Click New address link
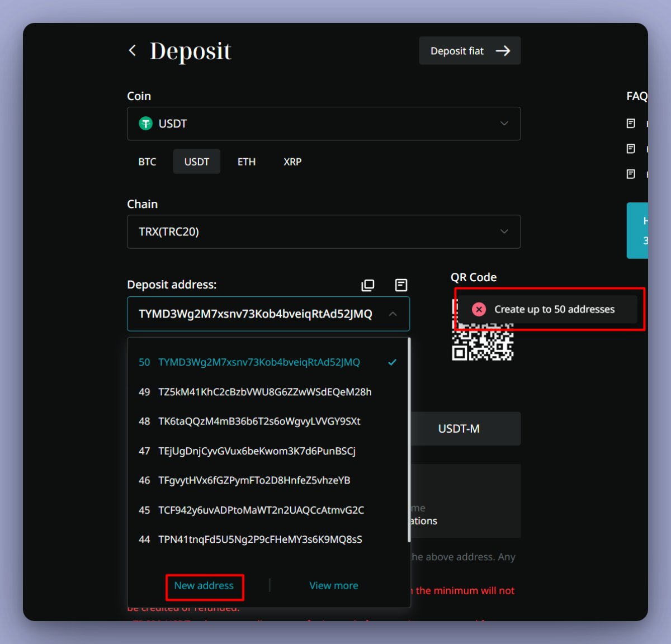This screenshot has height=644, width=671. 204,586
